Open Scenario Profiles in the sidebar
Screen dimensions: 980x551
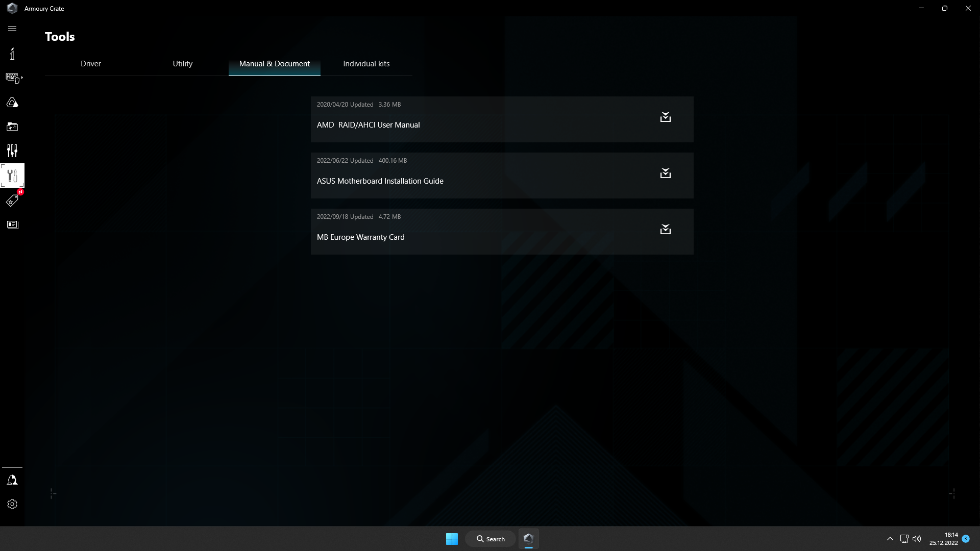click(12, 127)
